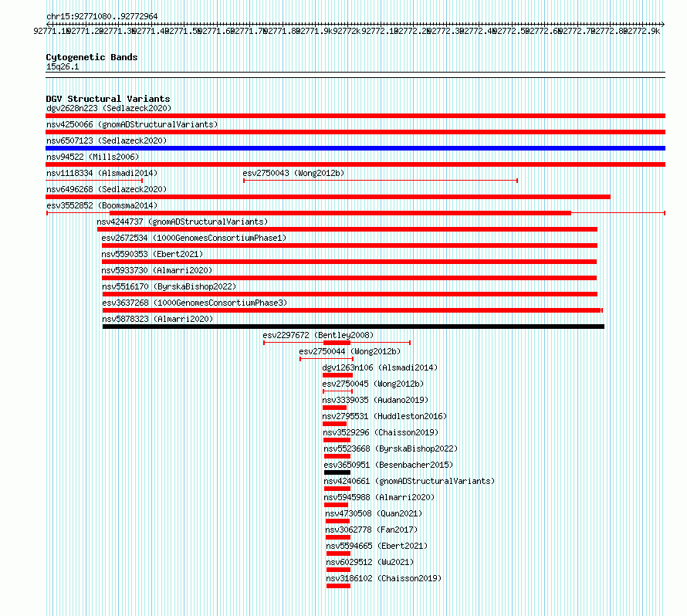The image size is (687, 616).
Task: Click the 15q26.1 cytogenetic band label
Action: pos(63,66)
